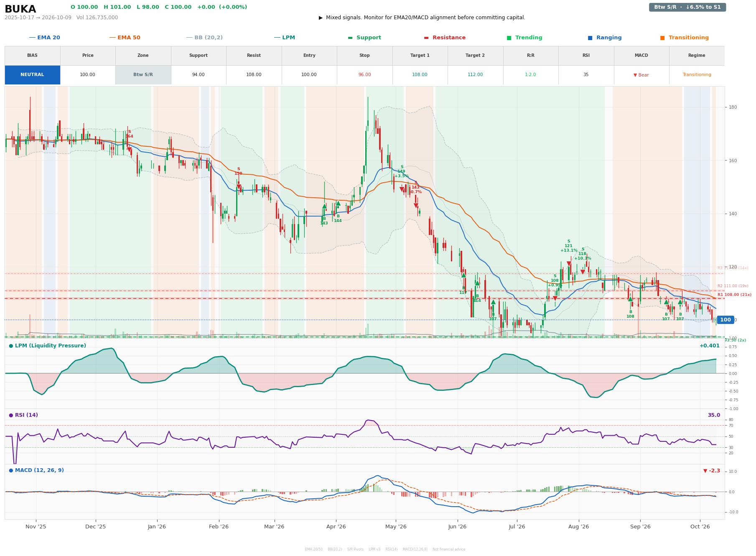
Task: Click the blue NEUTRAL bias cell
Action: click(32, 75)
